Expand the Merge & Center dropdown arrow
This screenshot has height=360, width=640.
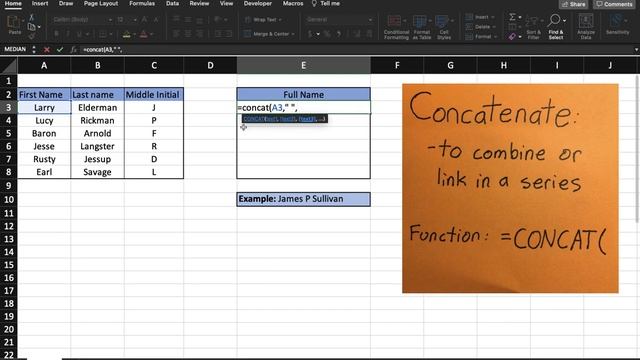[x=293, y=34]
